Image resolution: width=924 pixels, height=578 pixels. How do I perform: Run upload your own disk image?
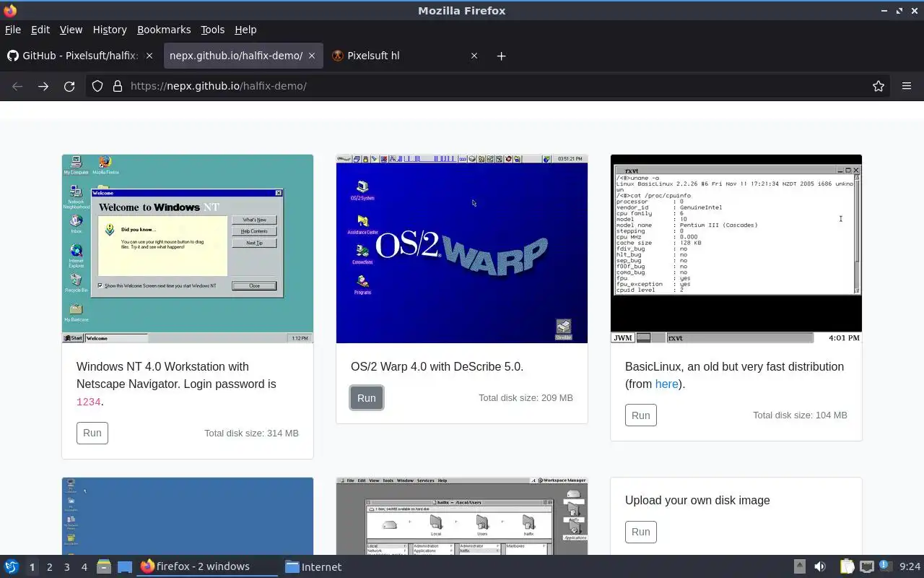(641, 532)
